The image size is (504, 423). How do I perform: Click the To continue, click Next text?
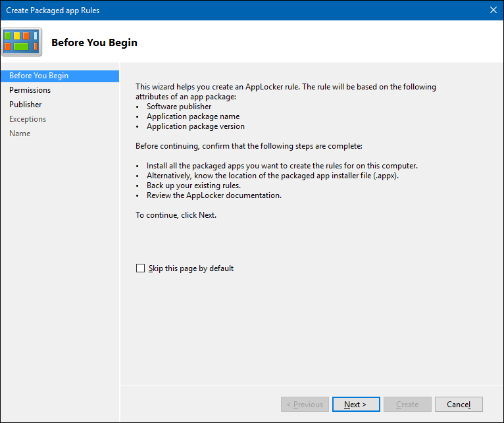[176, 215]
